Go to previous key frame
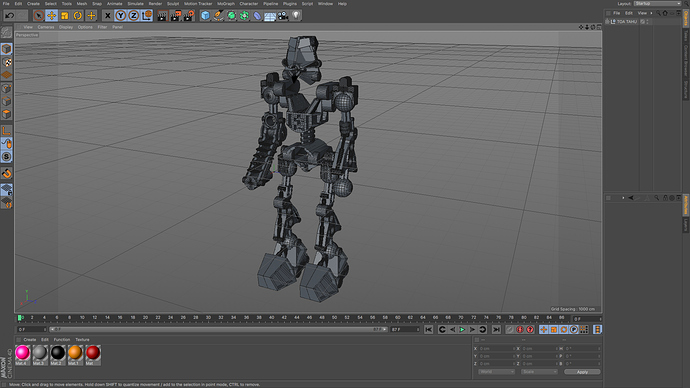The image size is (690, 388). click(442, 329)
